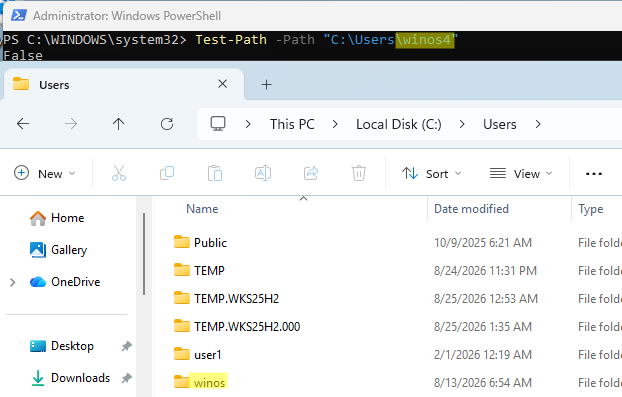The height and width of the screenshot is (397, 622).
Task: Open the New item dropdown
Action: pyautogui.click(x=44, y=173)
